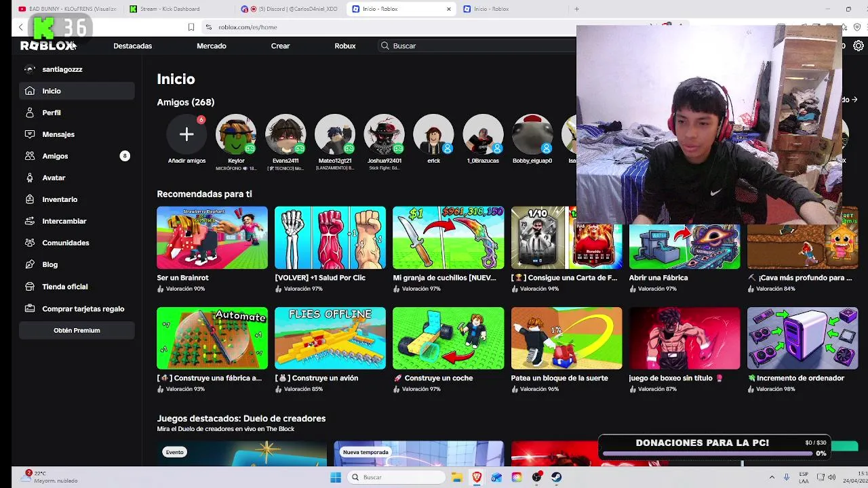Click the browser back arrow
868x488 pixels.
click(21, 27)
